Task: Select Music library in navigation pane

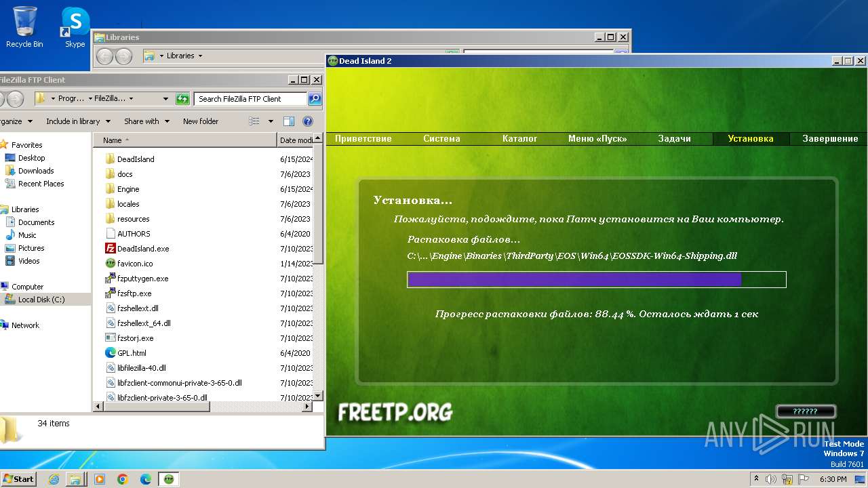Action: click(21, 235)
